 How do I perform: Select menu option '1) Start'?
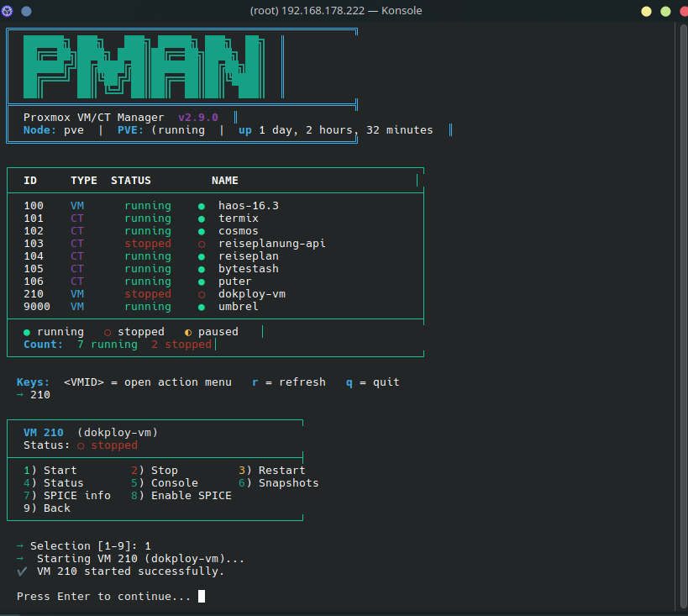pyautogui.click(x=50, y=471)
